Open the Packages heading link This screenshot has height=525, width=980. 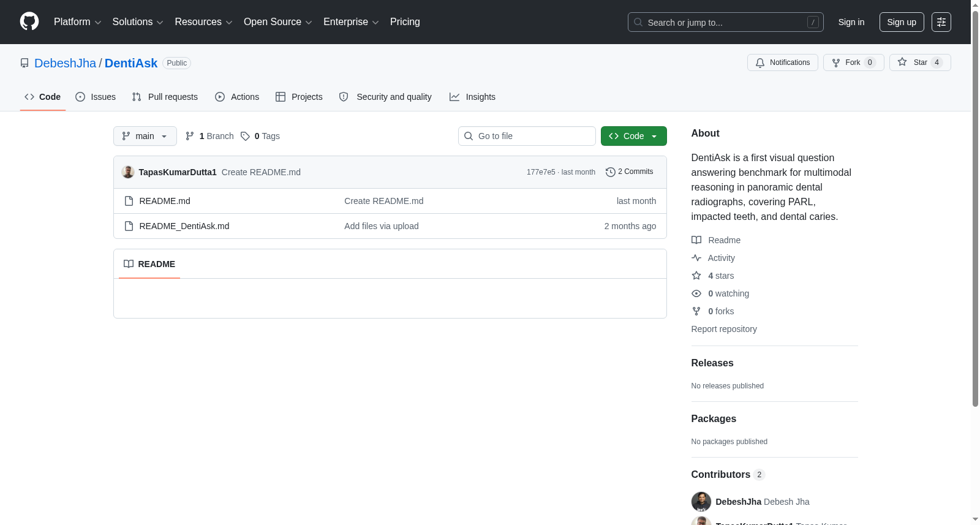(x=714, y=418)
